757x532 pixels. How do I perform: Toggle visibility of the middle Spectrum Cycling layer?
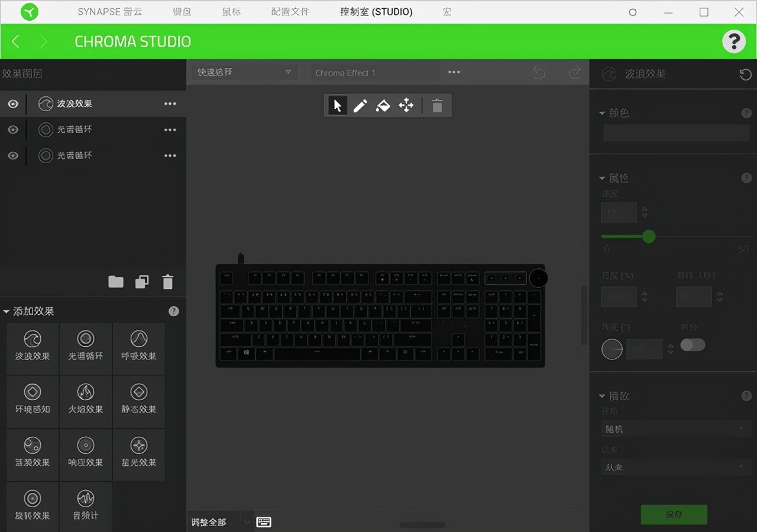click(x=13, y=130)
